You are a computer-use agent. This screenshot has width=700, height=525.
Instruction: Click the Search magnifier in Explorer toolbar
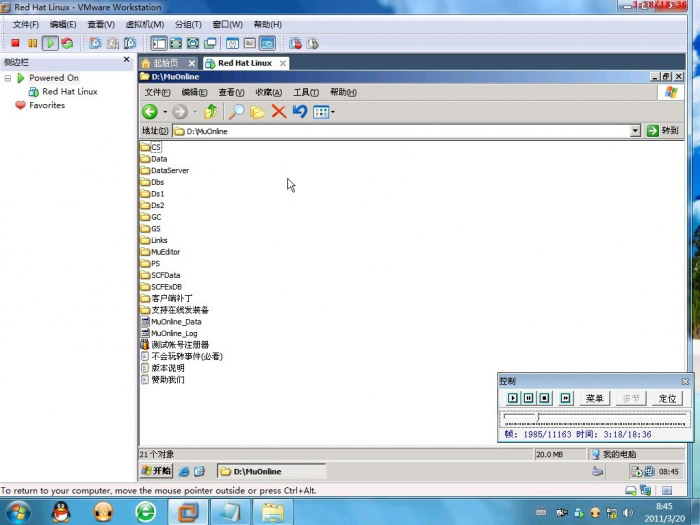237,112
